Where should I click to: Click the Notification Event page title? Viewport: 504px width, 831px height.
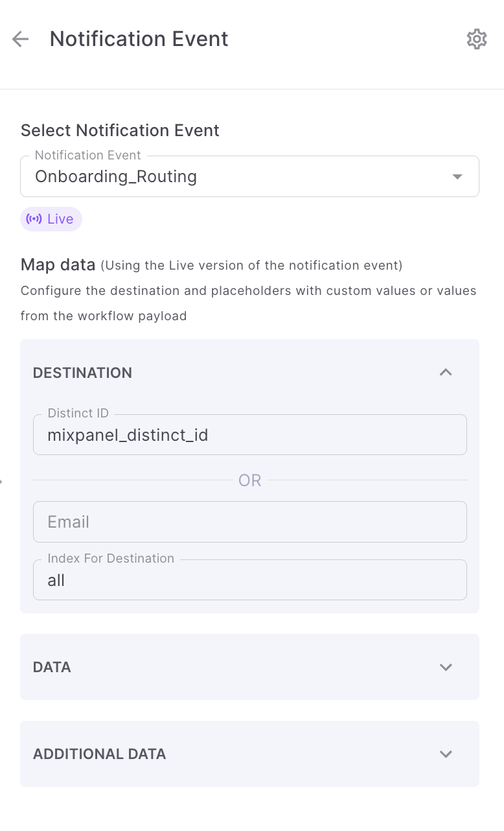[x=139, y=39]
